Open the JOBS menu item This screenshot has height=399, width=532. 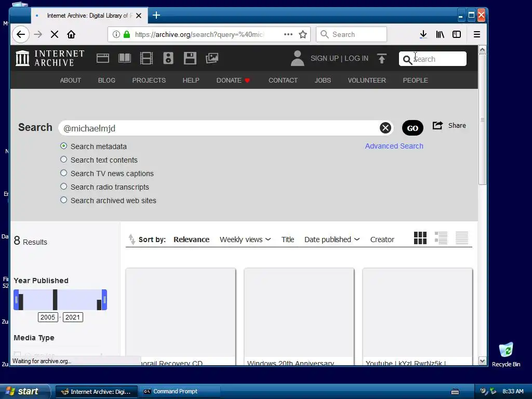(323, 81)
